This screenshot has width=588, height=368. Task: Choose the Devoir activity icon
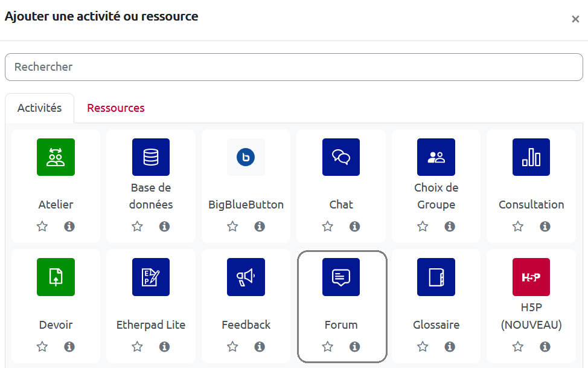(x=56, y=277)
